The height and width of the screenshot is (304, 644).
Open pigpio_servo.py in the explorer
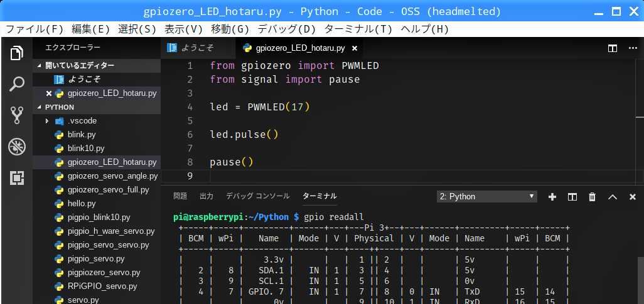pos(97,259)
